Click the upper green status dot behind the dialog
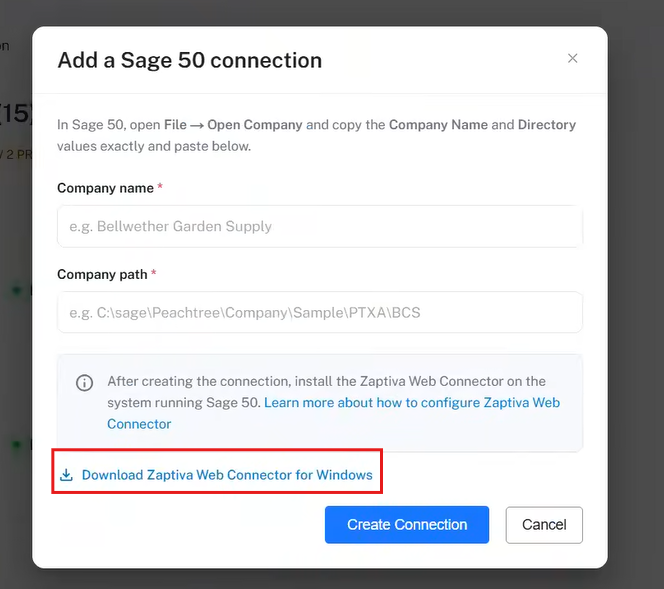The image size is (664, 589). tap(17, 290)
